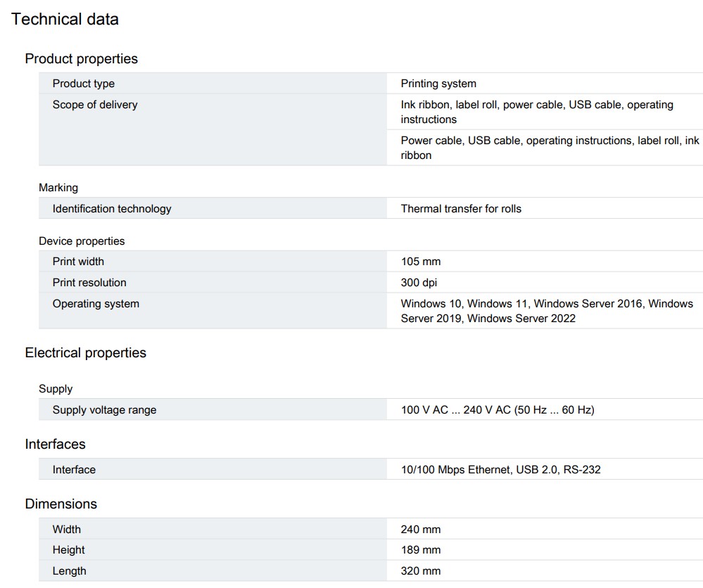
Task: Click the Interfaces section heading
Action: 55,445
